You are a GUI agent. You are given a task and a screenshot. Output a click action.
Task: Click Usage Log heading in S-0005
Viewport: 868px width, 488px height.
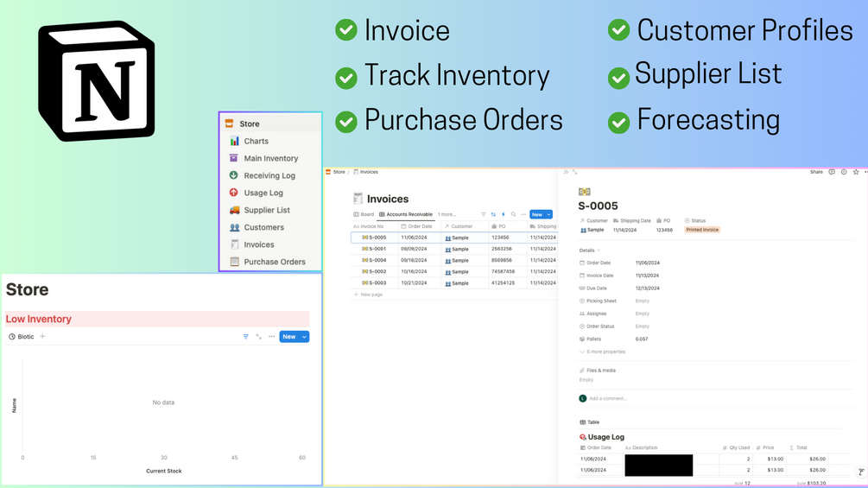click(605, 437)
